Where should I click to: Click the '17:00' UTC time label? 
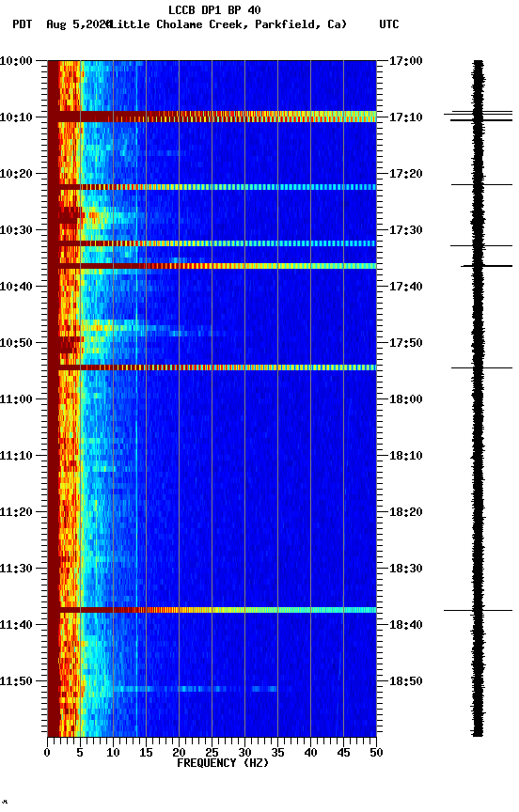coord(405,61)
